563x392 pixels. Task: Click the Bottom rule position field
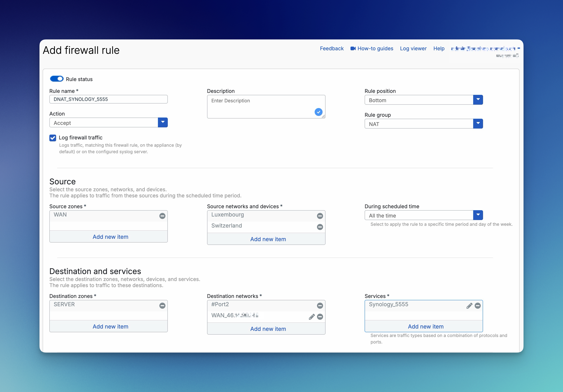click(x=419, y=100)
